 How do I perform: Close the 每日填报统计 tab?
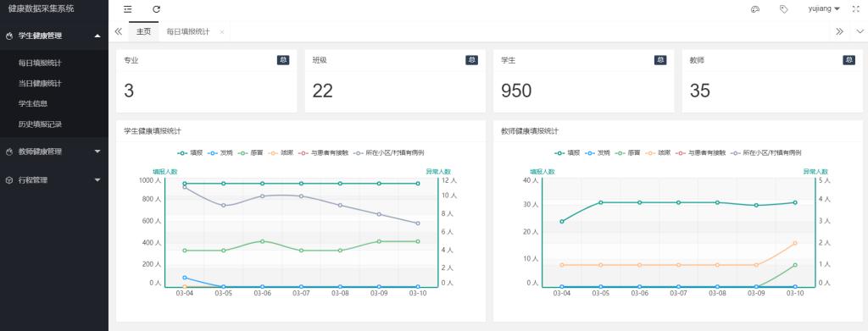tap(222, 32)
